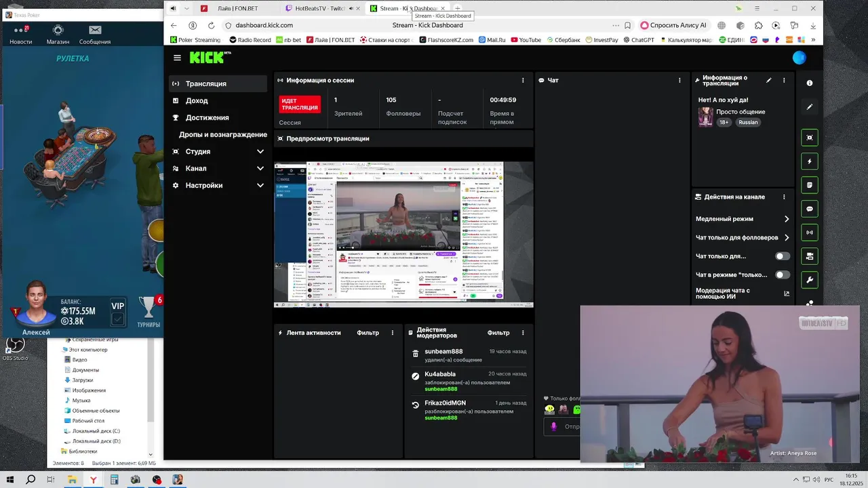
Task: Click the Russian language tag
Action: click(748, 122)
